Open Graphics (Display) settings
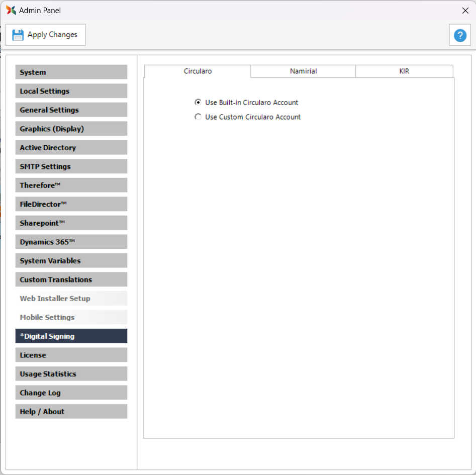476x475 pixels. click(x=71, y=129)
